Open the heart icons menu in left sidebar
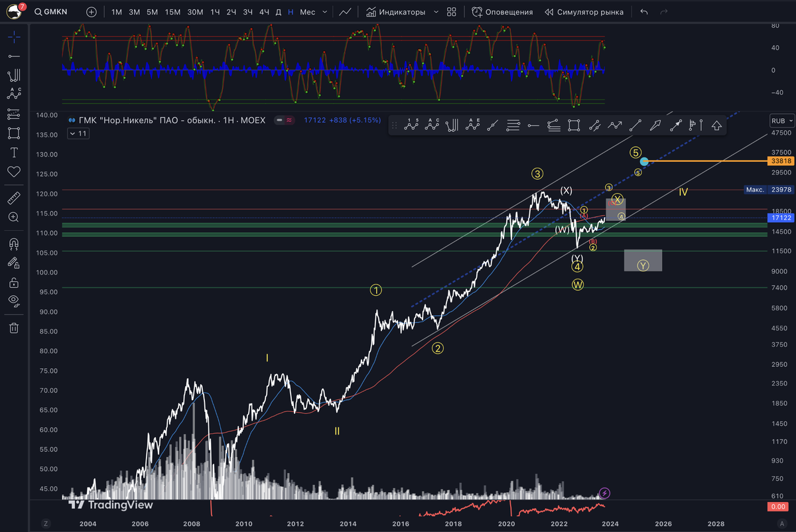The height and width of the screenshot is (532, 796). point(14,172)
